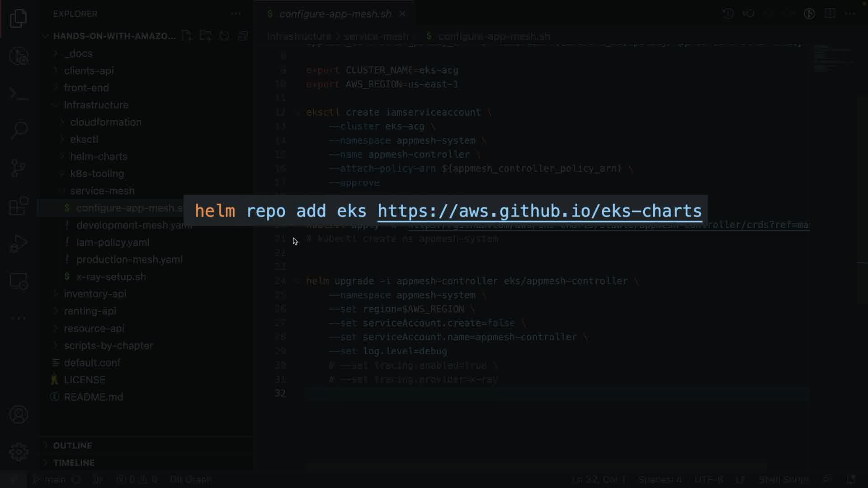Toggle the notifications bell in status bar
The height and width of the screenshot is (488, 868).
pyautogui.click(x=850, y=479)
